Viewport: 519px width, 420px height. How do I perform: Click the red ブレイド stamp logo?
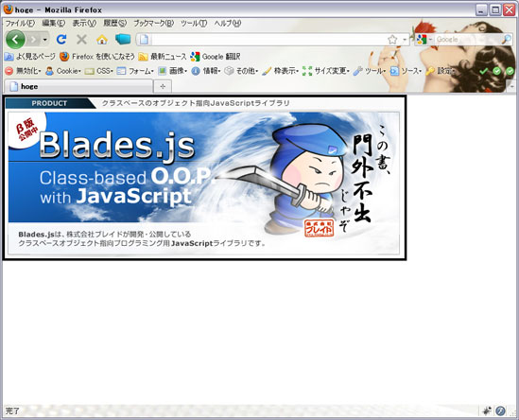(320, 228)
